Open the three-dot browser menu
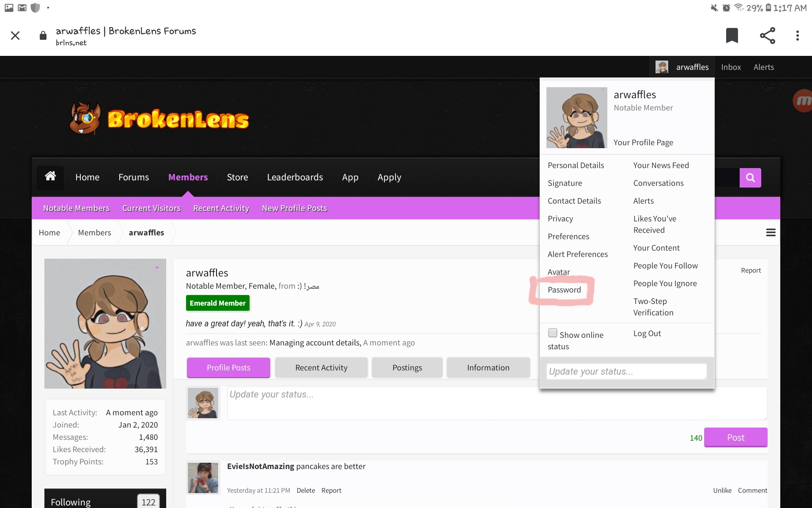 [798, 36]
